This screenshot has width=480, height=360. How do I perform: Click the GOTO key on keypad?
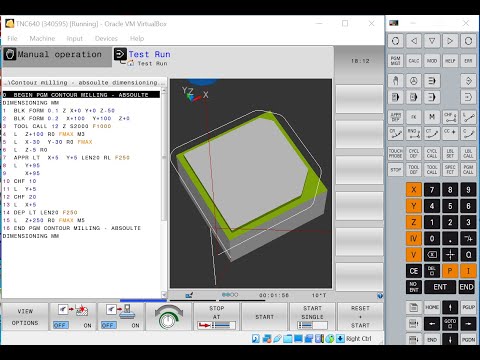pyautogui.click(x=450, y=323)
